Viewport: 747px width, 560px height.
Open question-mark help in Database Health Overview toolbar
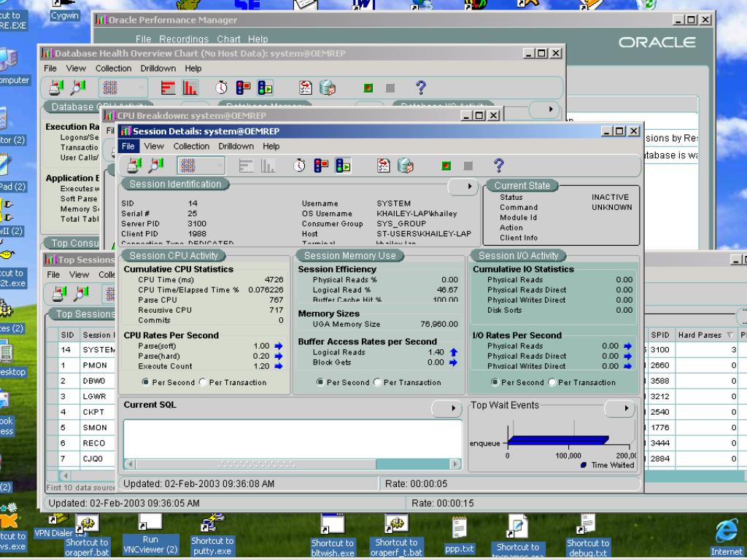pos(420,87)
